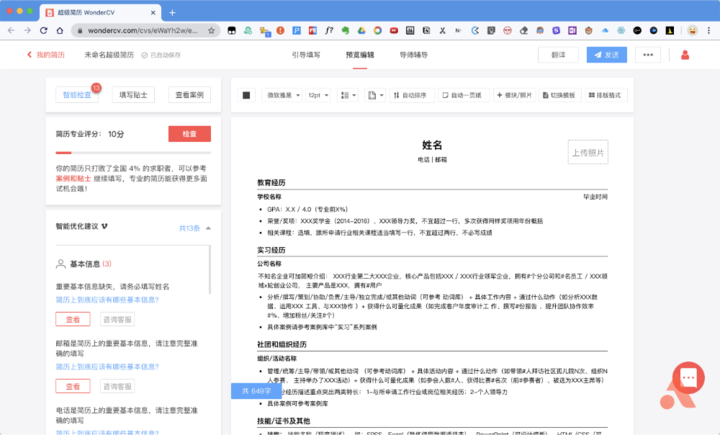Go back to 我的简历 list
Screen dimensions: 720x435
tap(45, 55)
